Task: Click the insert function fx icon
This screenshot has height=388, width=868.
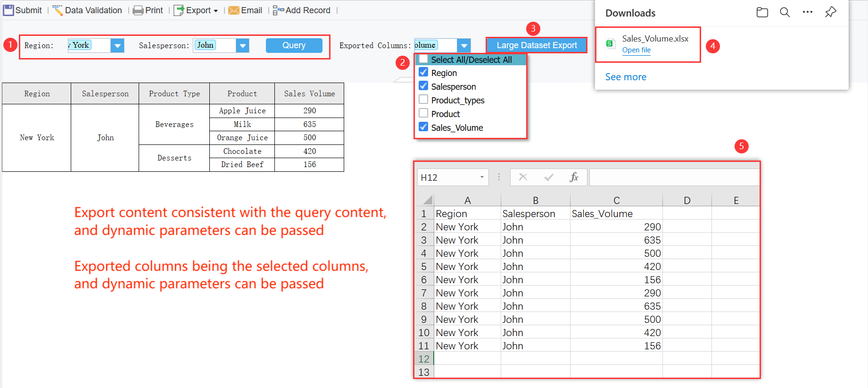Action: click(x=574, y=177)
